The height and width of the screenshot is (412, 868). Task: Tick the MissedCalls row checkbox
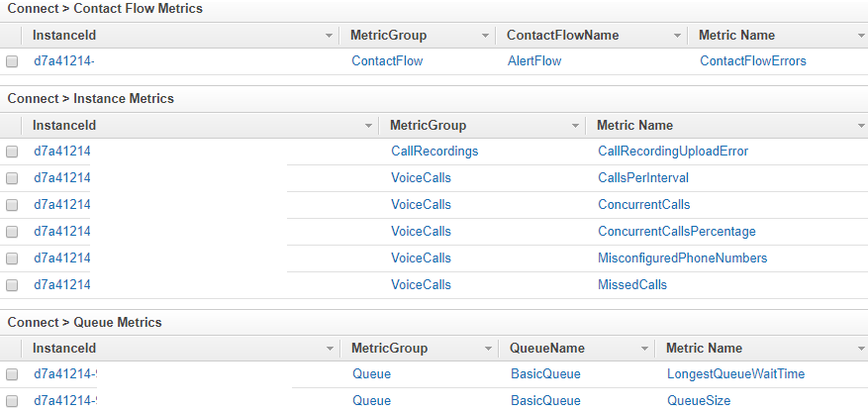(x=12, y=285)
